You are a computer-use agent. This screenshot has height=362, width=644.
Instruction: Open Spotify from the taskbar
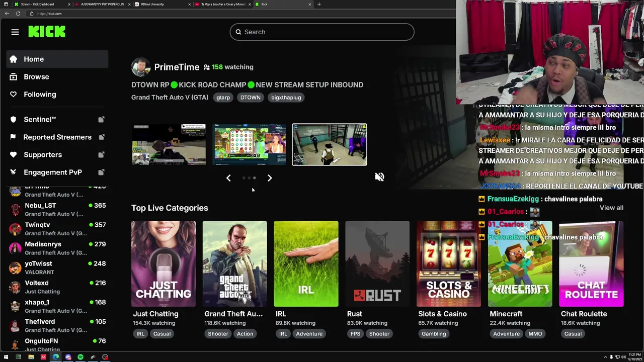[80, 357]
